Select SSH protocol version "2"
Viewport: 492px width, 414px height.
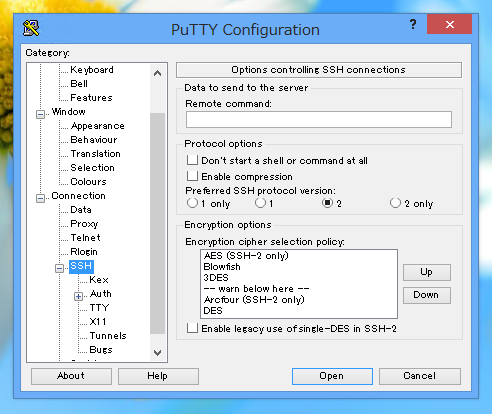(327, 203)
